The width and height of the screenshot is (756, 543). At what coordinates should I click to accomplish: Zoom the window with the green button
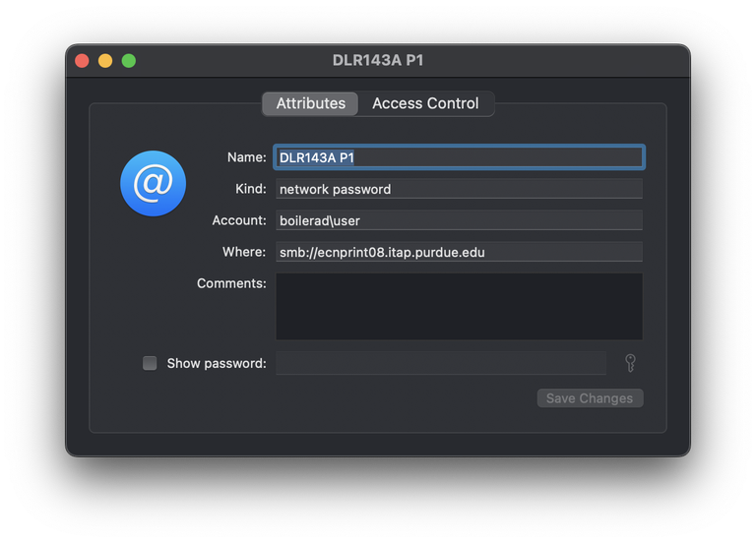click(x=129, y=61)
